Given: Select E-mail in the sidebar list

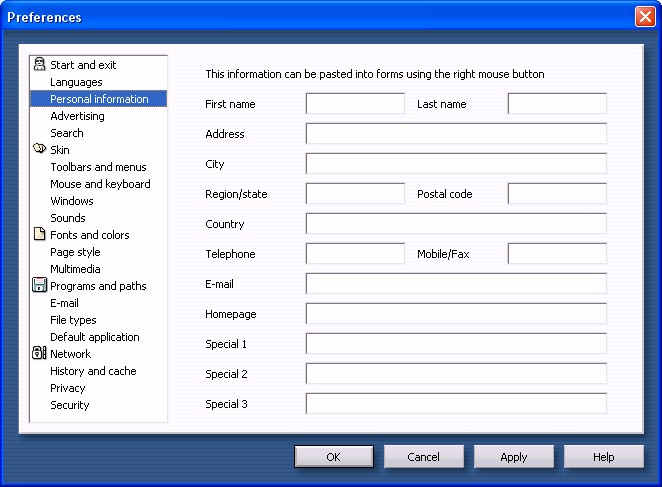Looking at the screenshot, I should [65, 303].
